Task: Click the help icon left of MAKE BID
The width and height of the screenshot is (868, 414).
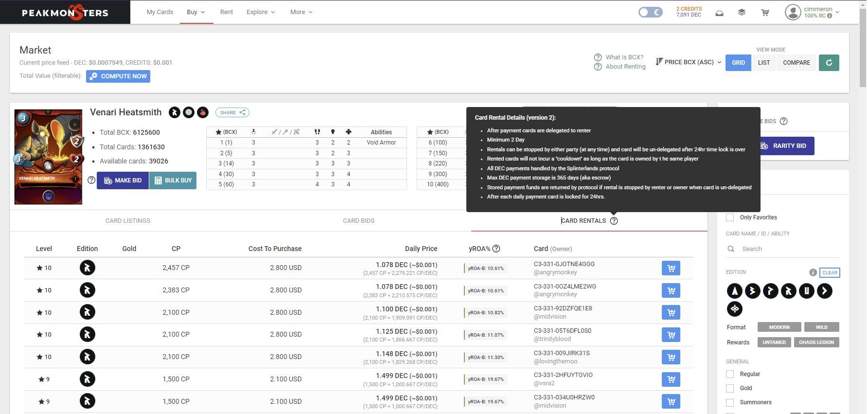Action: pyautogui.click(x=91, y=180)
